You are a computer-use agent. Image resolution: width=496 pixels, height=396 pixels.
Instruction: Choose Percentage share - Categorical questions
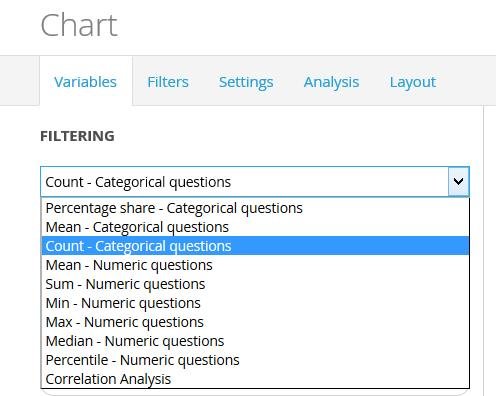(x=255, y=208)
